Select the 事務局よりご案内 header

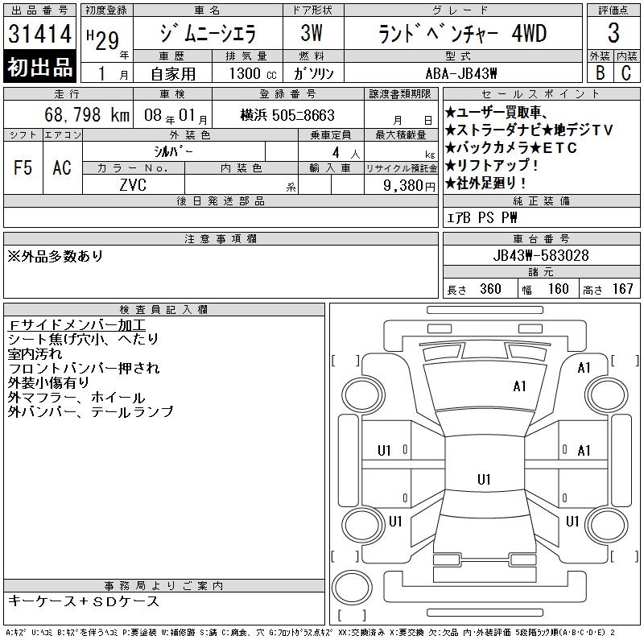[x=163, y=586]
